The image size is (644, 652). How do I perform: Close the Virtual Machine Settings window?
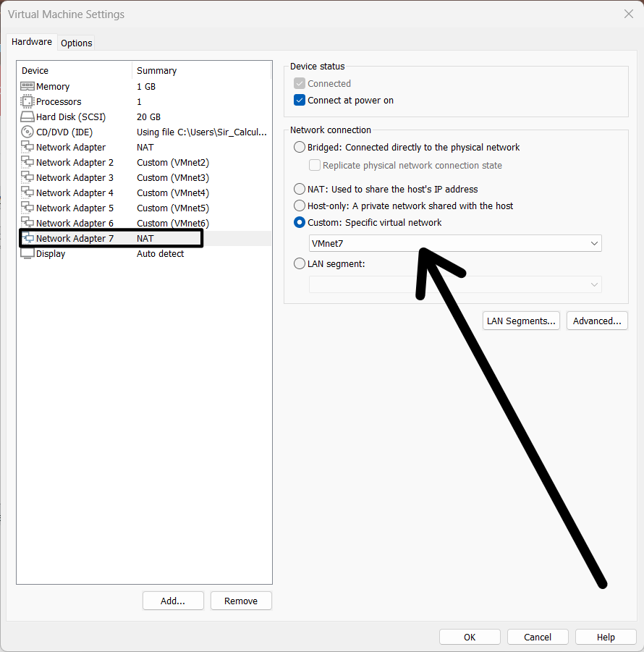point(629,14)
